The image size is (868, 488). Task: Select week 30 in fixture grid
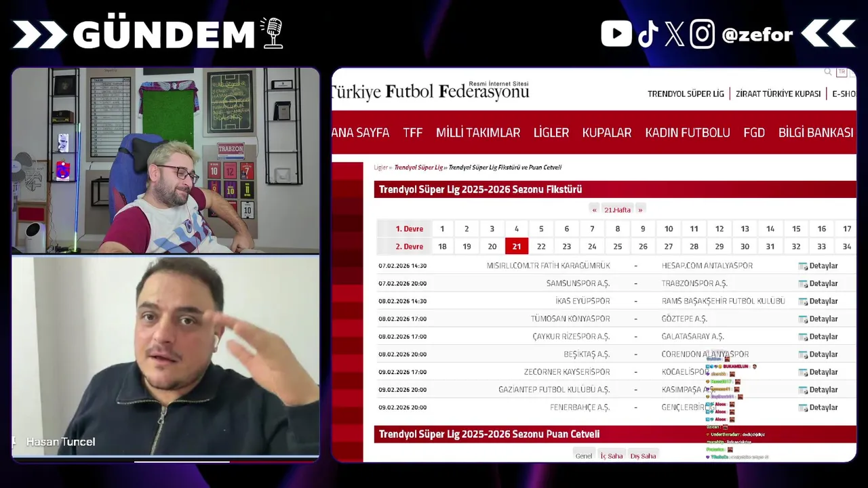(745, 247)
